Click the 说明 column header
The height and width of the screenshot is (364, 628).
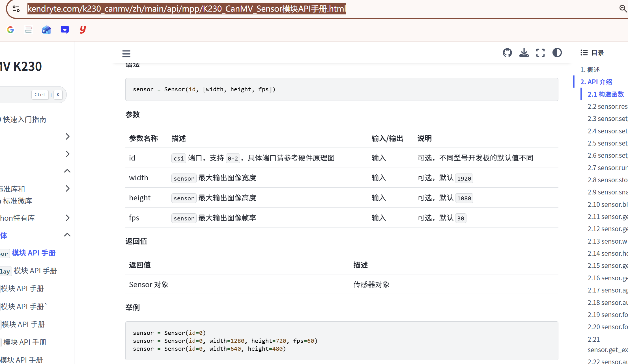pyautogui.click(x=425, y=138)
